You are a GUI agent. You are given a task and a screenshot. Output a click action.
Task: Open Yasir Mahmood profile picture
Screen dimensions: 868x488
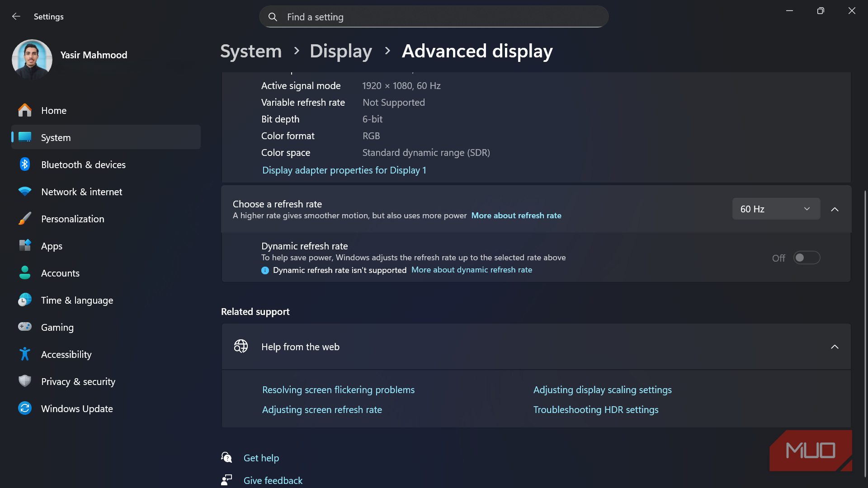(32, 59)
